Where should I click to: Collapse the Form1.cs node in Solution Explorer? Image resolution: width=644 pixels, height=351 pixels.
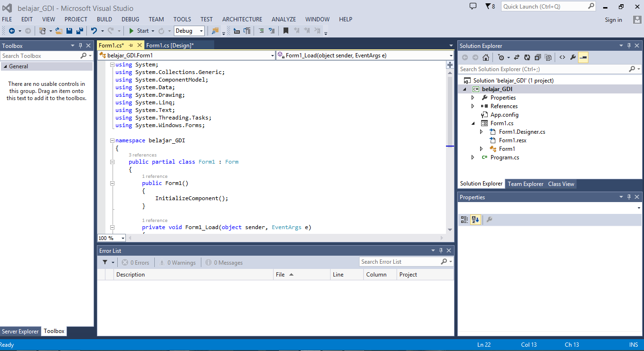point(473,123)
